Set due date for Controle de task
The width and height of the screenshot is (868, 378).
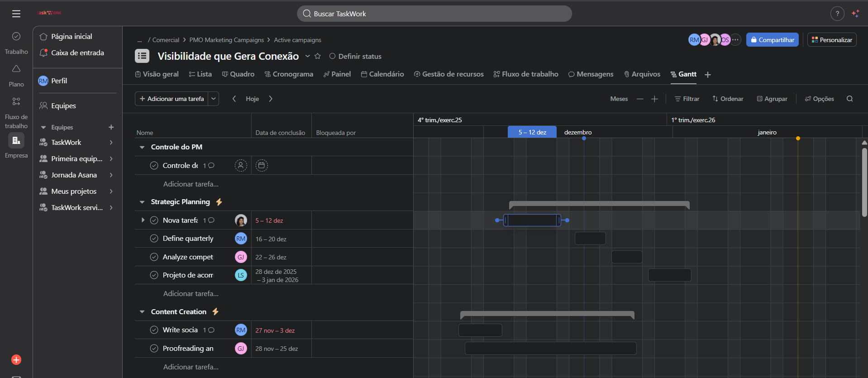(261, 166)
